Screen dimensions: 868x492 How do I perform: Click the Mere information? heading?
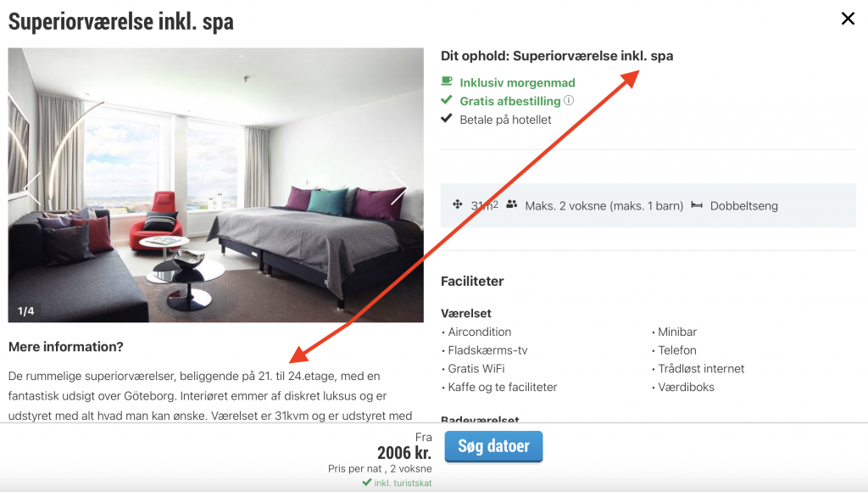66,347
